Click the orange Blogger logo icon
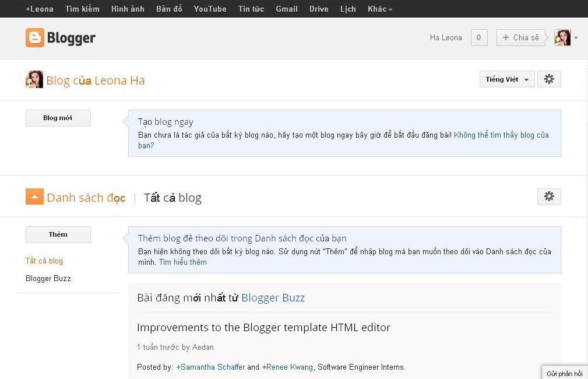 [35, 38]
